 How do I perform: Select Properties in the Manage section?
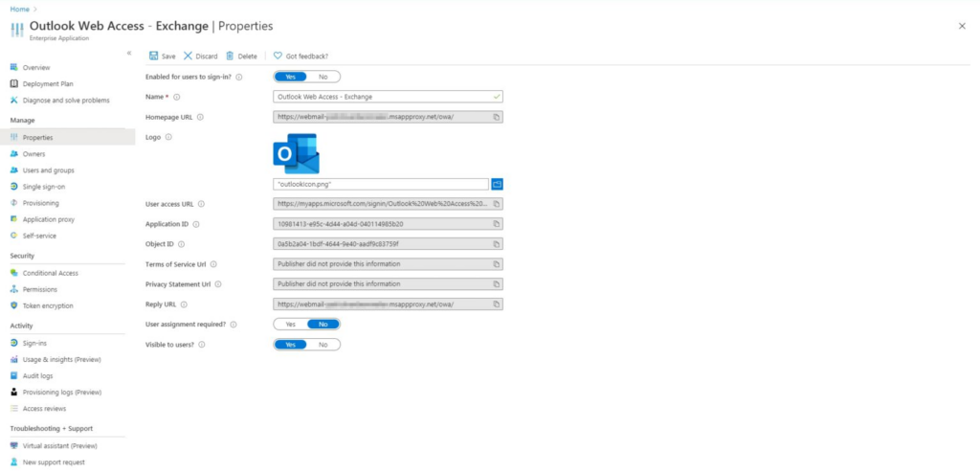68,138
